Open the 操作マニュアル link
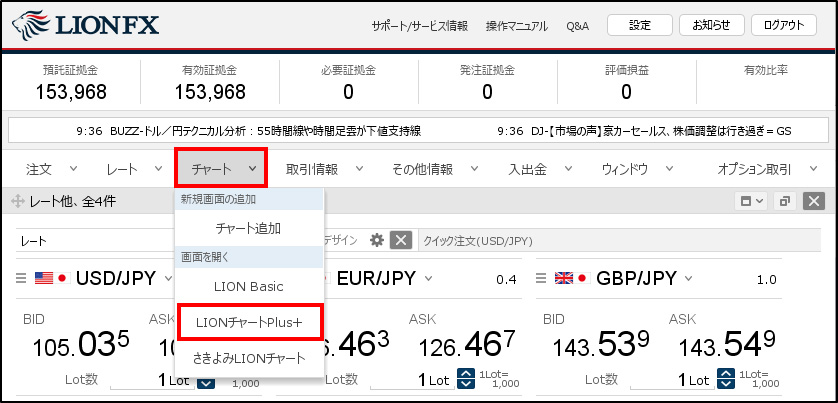Screen dimensions: 838x403 [517, 26]
